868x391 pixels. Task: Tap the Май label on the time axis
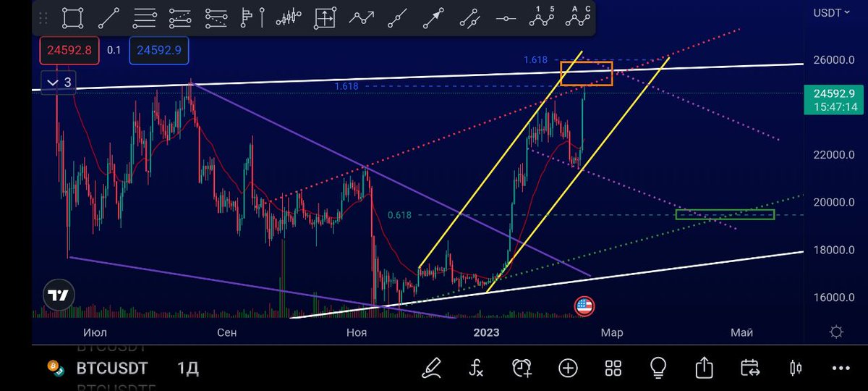(x=742, y=332)
